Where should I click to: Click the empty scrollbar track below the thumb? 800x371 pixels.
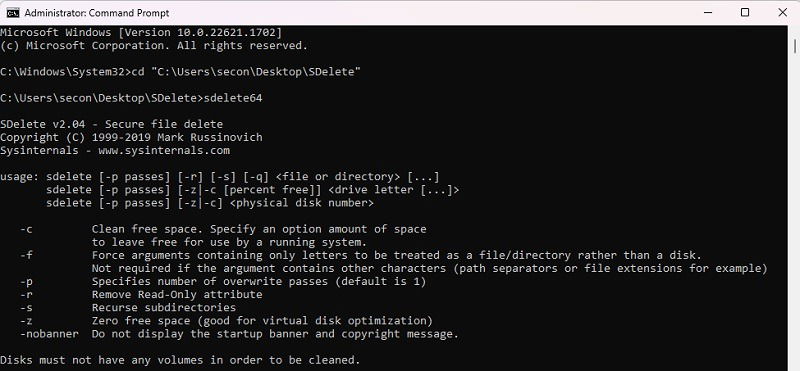click(794, 214)
